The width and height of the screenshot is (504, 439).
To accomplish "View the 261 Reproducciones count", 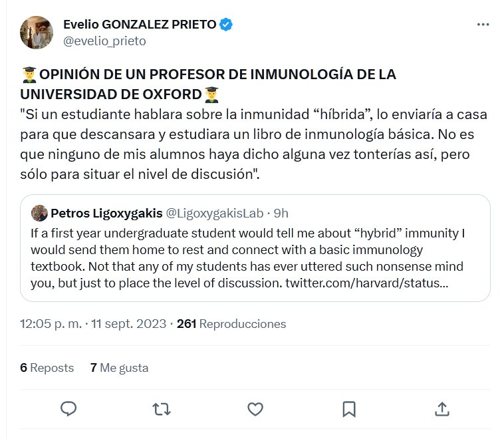I will coord(231,324).
